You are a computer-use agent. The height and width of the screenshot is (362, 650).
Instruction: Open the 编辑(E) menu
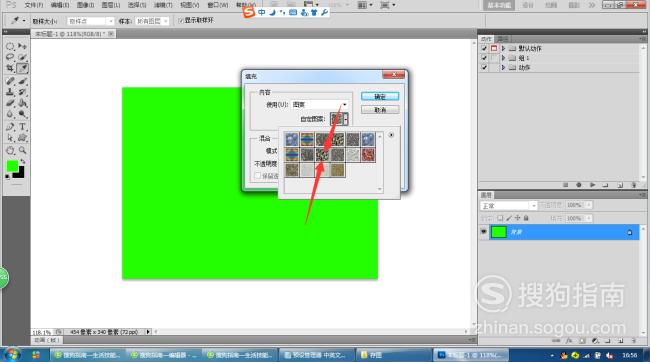tap(60, 5)
